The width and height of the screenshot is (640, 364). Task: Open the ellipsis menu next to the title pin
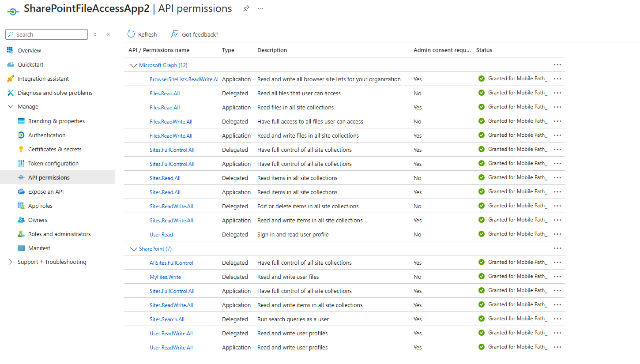(260, 8)
